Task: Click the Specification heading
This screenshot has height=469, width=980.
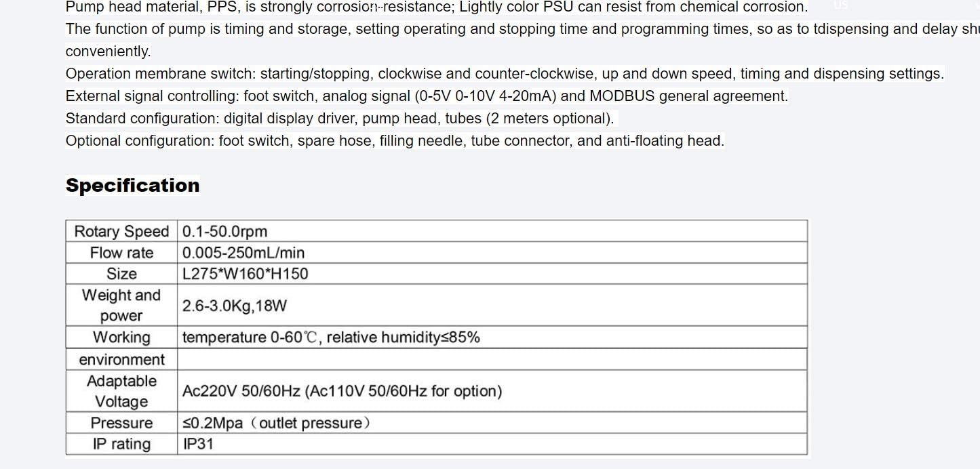Action: tap(132, 185)
